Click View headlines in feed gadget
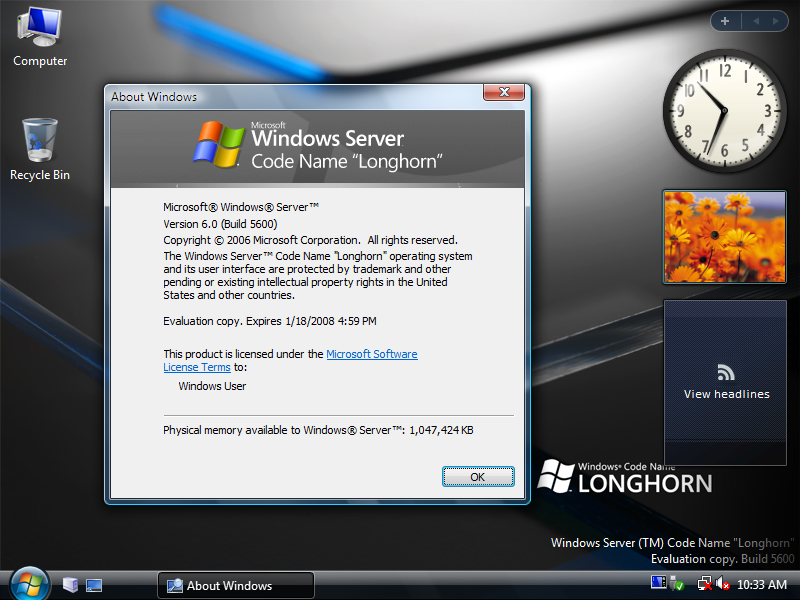The height and width of the screenshot is (600, 800). tap(727, 394)
